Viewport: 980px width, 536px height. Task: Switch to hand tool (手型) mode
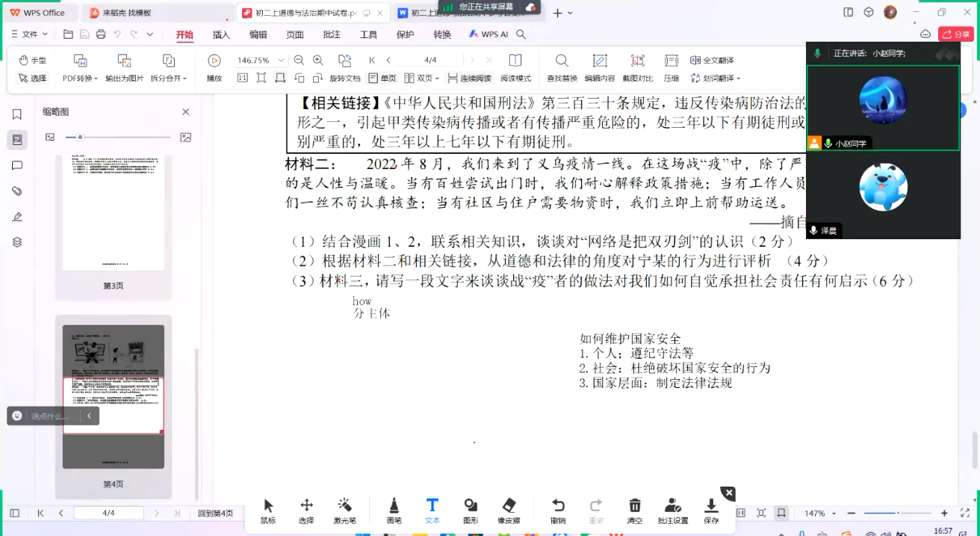[32, 60]
